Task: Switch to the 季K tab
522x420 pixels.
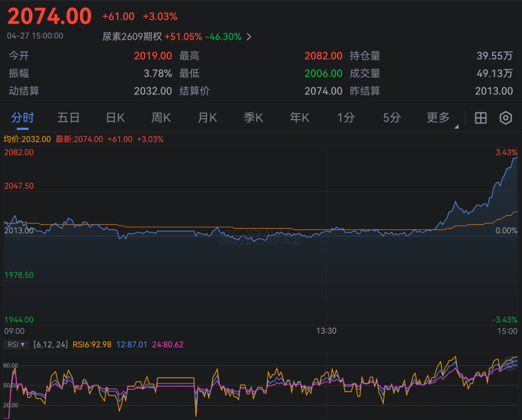Action: [x=253, y=118]
